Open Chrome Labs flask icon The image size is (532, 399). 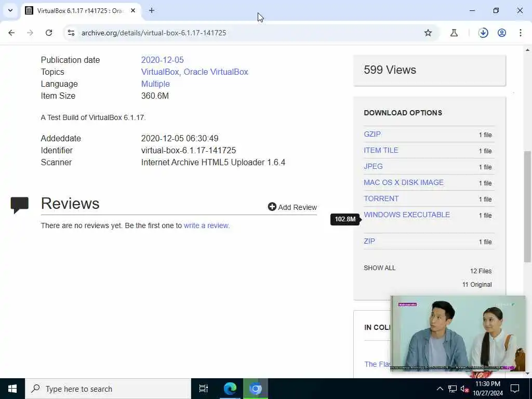click(x=454, y=33)
